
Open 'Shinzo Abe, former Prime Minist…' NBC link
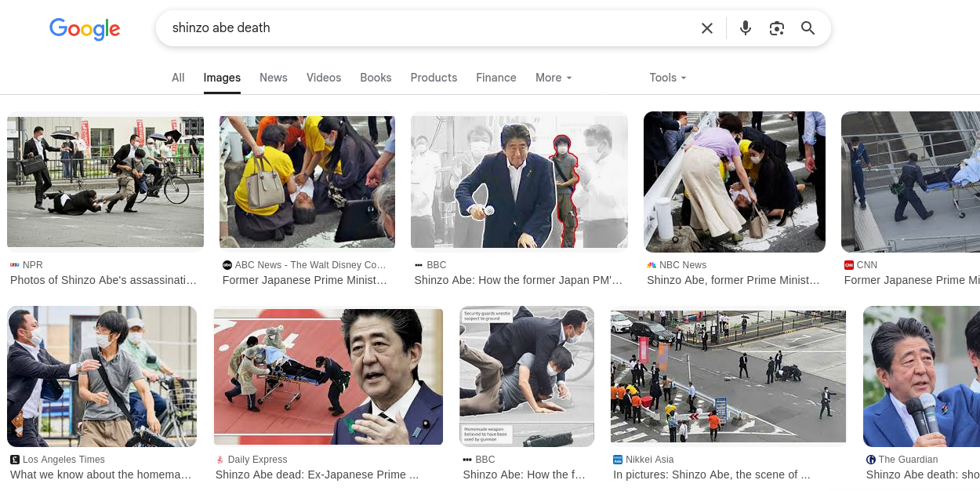pos(733,280)
